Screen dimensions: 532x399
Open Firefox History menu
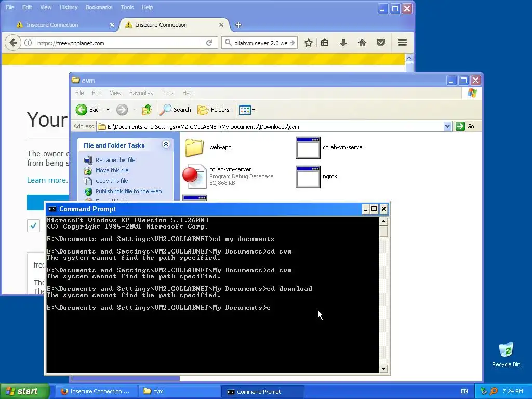[x=69, y=7]
